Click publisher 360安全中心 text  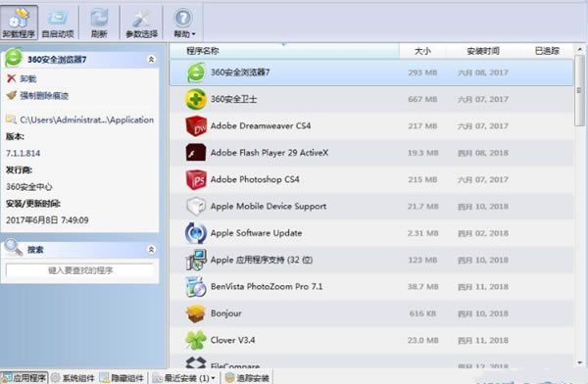click(x=29, y=187)
